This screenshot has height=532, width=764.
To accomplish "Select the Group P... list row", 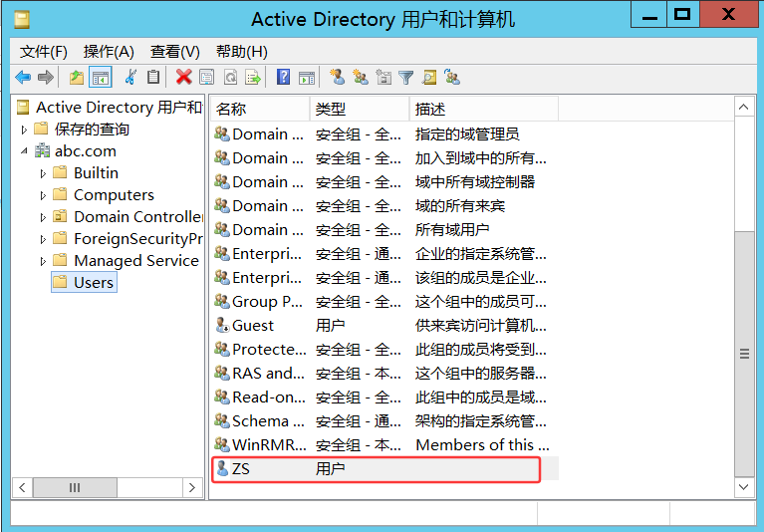I will pyautogui.click(x=384, y=301).
